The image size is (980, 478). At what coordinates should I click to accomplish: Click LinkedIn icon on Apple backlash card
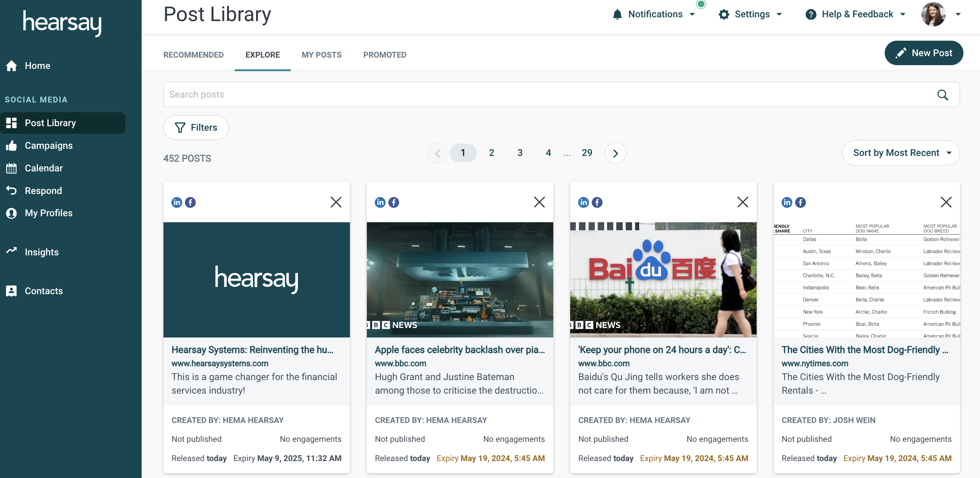click(380, 202)
